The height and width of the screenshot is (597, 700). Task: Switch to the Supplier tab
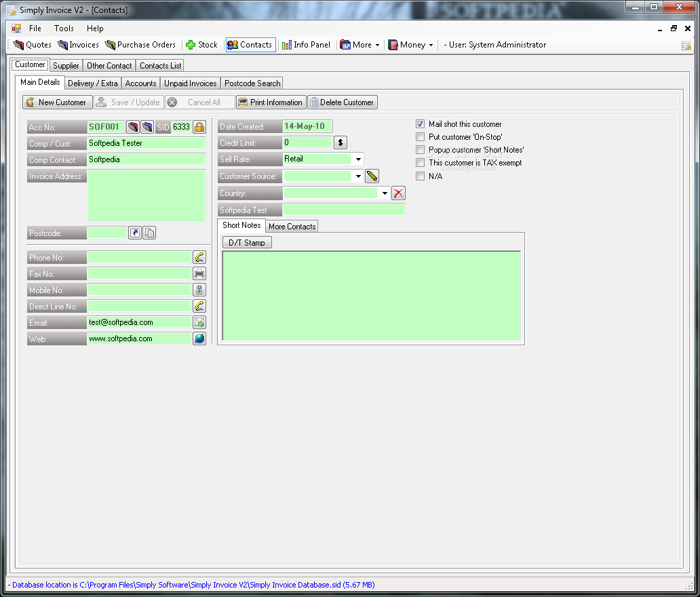pyautogui.click(x=66, y=66)
